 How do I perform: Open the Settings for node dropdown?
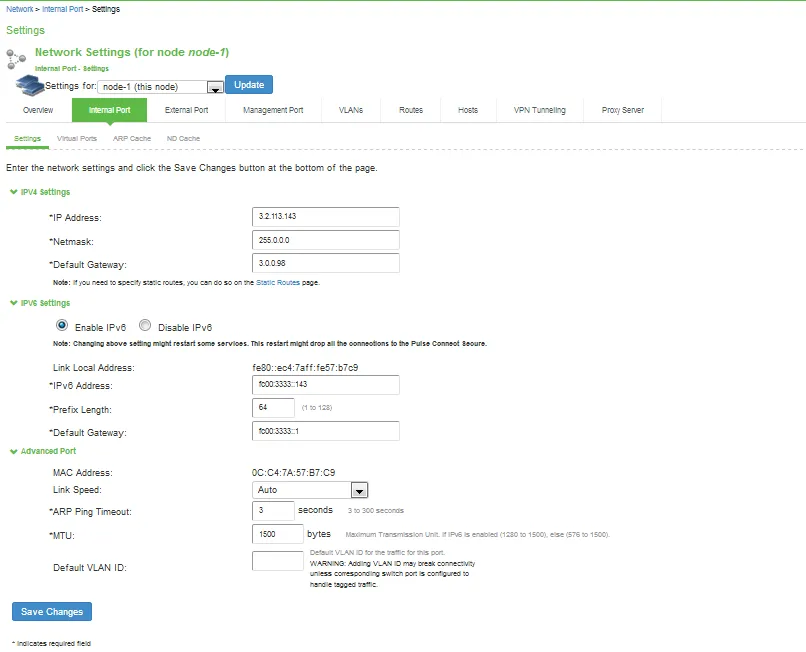(x=161, y=87)
